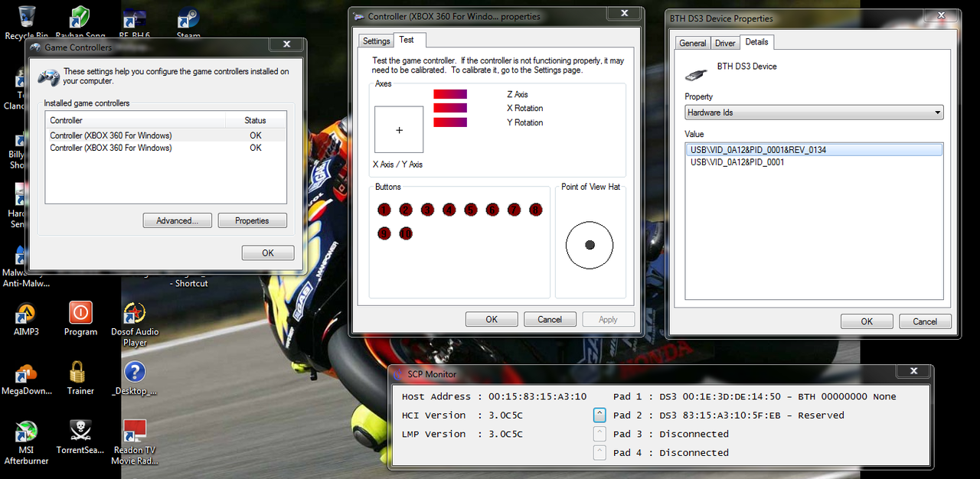This screenshot has width=980, height=479.
Task: Open the TorrentSea pirate flag icon
Action: click(80, 432)
